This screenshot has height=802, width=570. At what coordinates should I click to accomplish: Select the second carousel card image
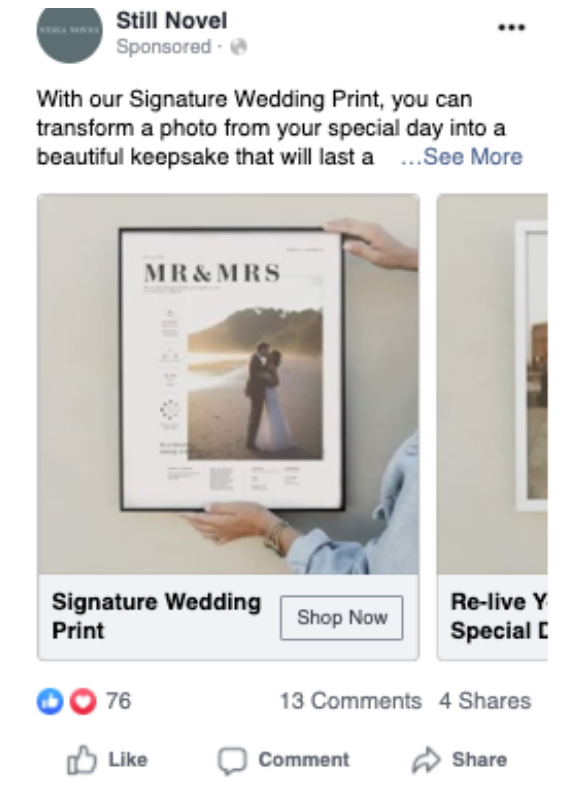point(492,384)
